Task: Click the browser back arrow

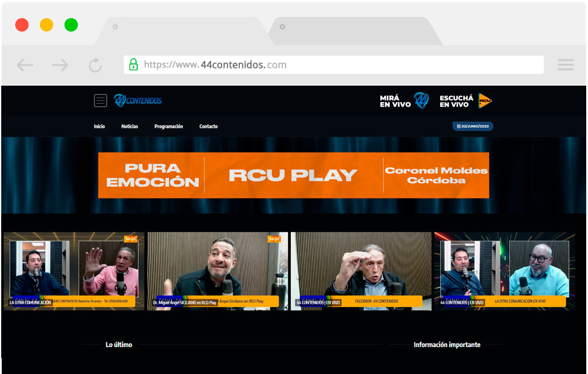Action: tap(25, 64)
